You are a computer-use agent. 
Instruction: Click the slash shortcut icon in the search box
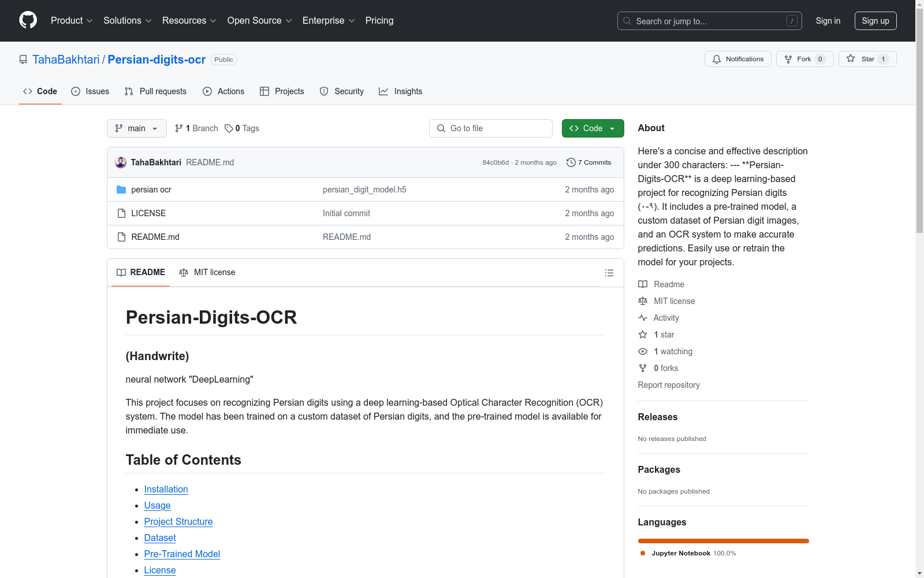pos(792,21)
